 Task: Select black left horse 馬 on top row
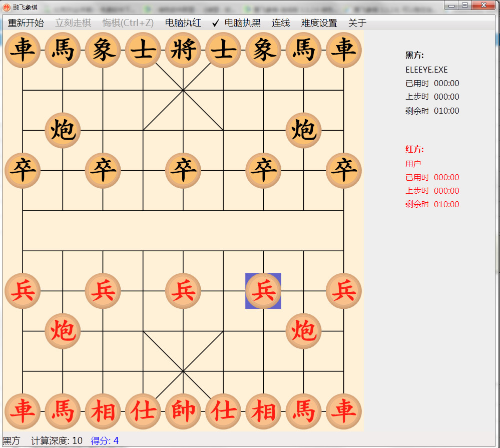point(63,50)
